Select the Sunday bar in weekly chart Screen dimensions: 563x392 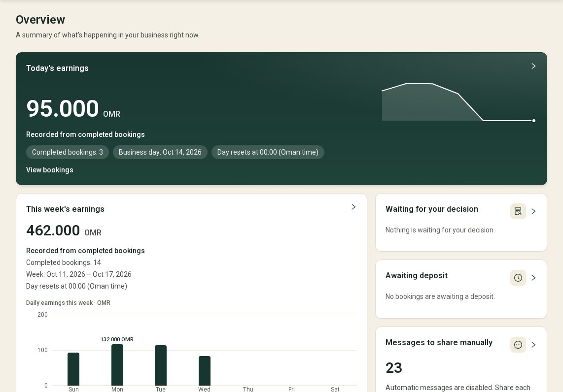point(73,369)
